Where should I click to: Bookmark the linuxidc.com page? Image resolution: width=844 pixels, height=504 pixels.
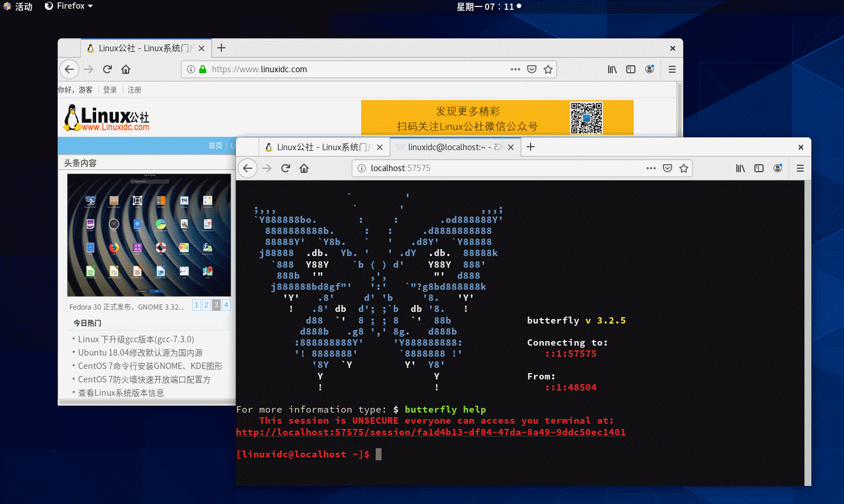(x=548, y=69)
